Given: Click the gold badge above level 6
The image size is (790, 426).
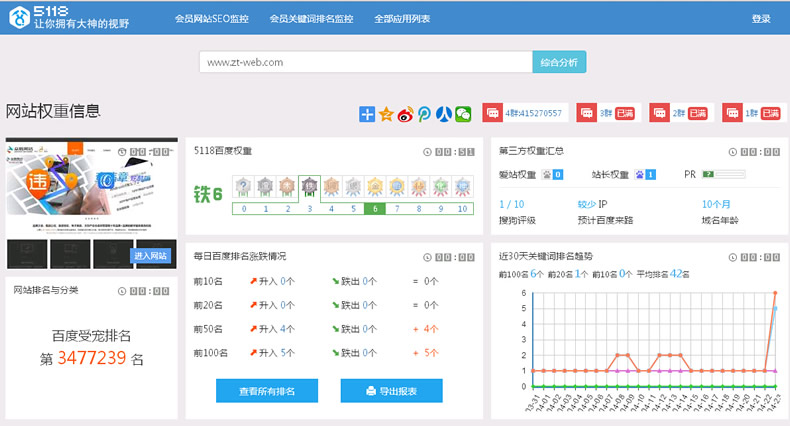Looking at the screenshot, I should click(x=375, y=187).
